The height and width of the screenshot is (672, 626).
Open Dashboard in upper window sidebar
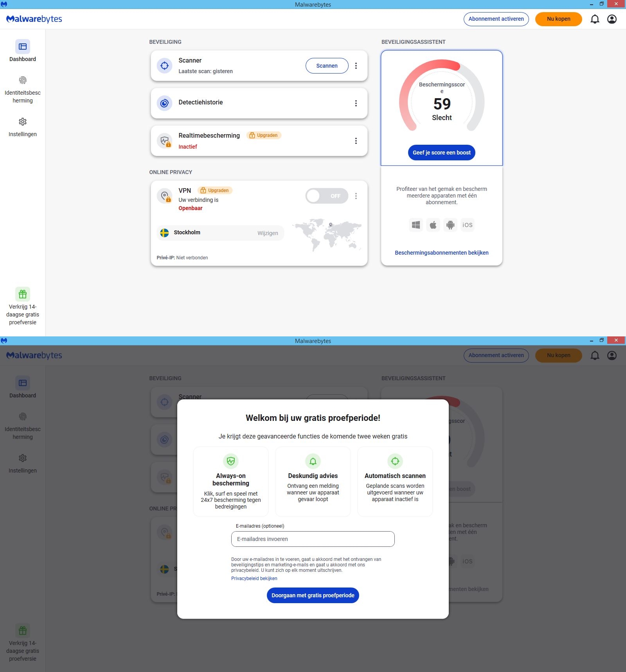tap(23, 51)
